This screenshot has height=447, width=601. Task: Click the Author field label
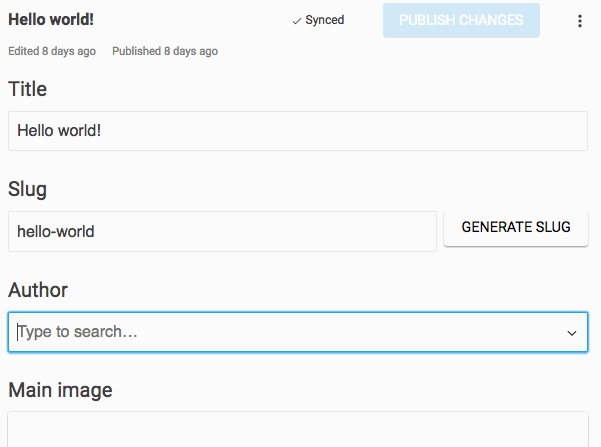pos(38,290)
